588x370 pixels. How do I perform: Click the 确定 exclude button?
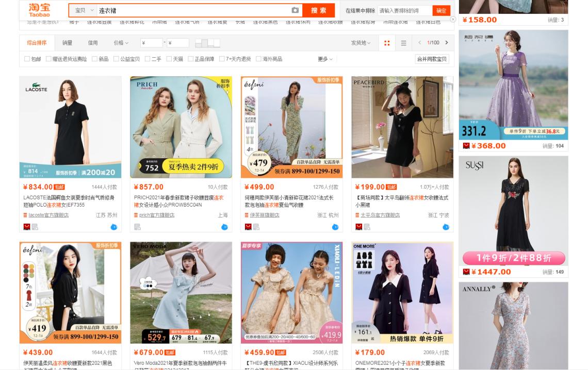pyautogui.click(x=442, y=10)
